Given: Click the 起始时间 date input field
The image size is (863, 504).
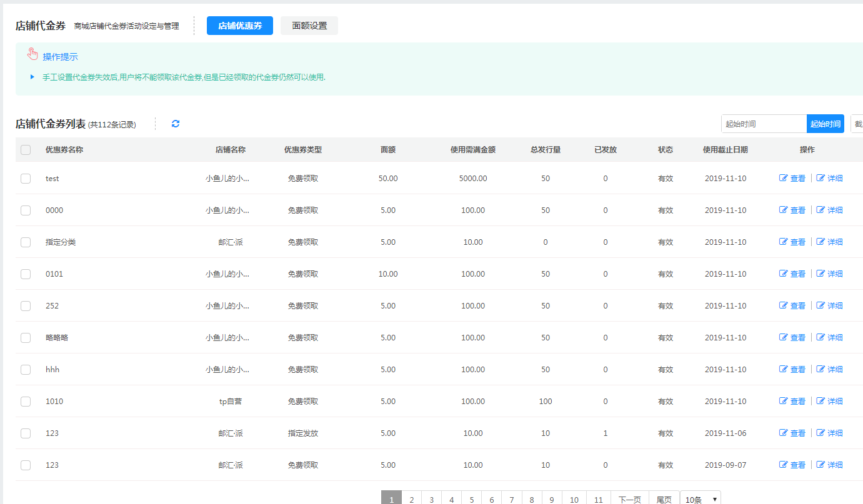Looking at the screenshot, I should (x=764, y=124).
